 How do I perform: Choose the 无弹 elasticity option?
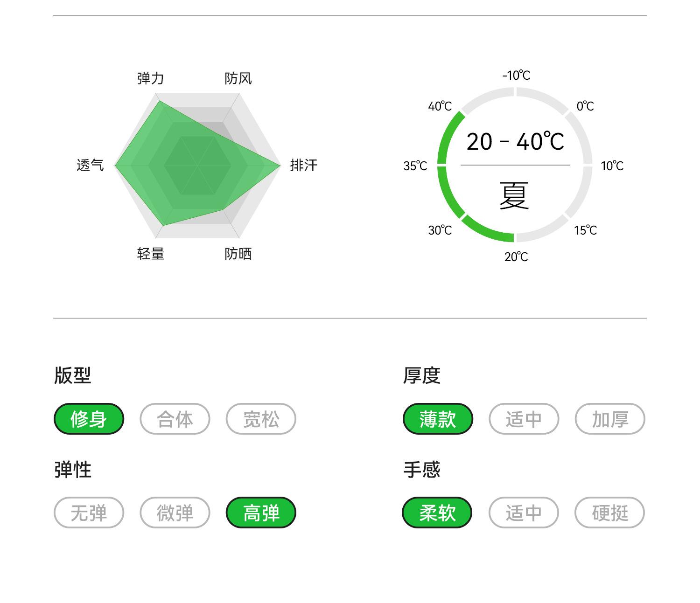pos(89,513)
